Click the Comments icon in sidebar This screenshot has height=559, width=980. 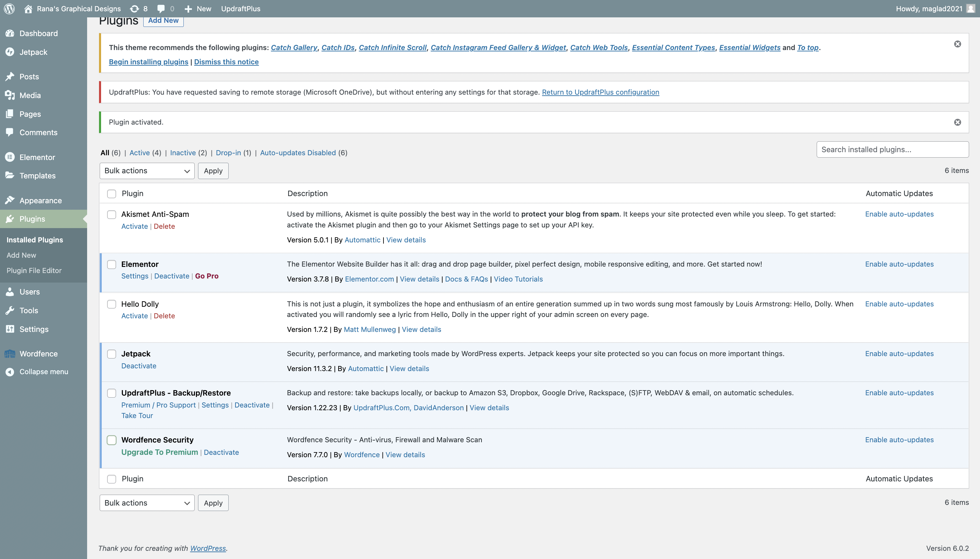(x=10, y=132)
